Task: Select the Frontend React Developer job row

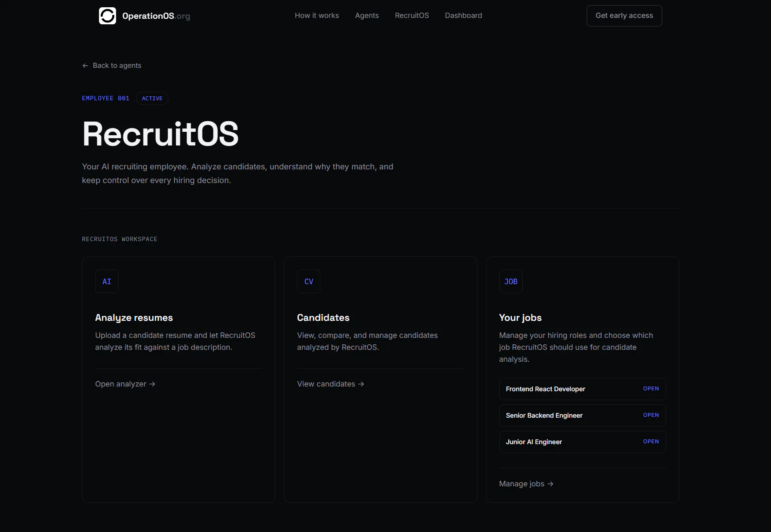Action: click(x=582, y=389)
